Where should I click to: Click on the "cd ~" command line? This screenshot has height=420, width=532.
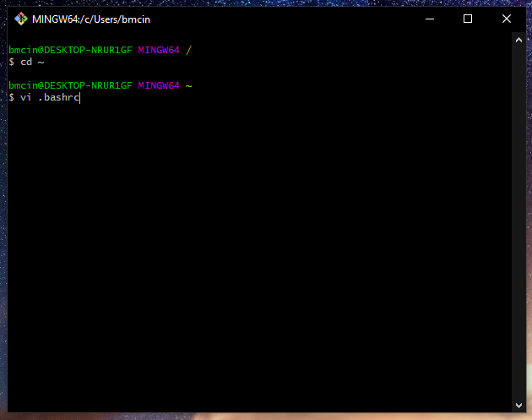coord(31,62)
